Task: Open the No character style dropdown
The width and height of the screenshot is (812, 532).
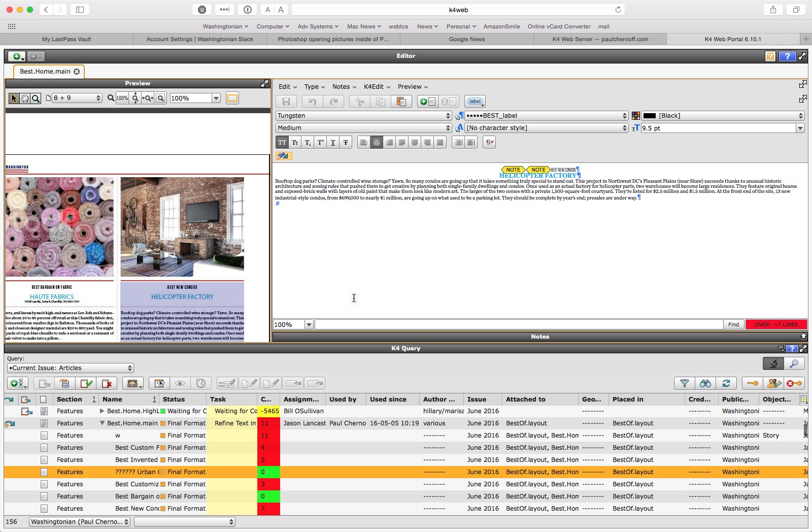Action: pos(547,128)
